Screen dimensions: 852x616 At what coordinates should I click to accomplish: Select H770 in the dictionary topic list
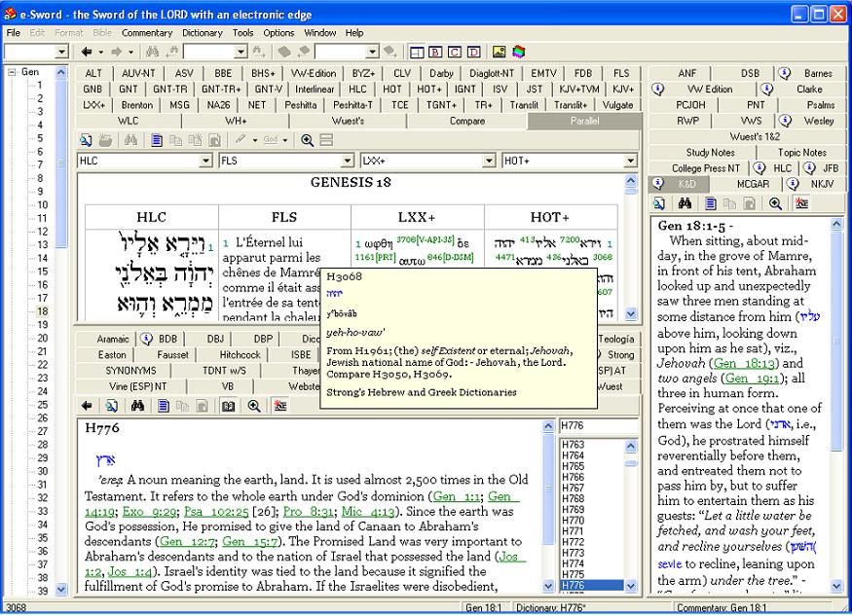click(x=574, y=520)
